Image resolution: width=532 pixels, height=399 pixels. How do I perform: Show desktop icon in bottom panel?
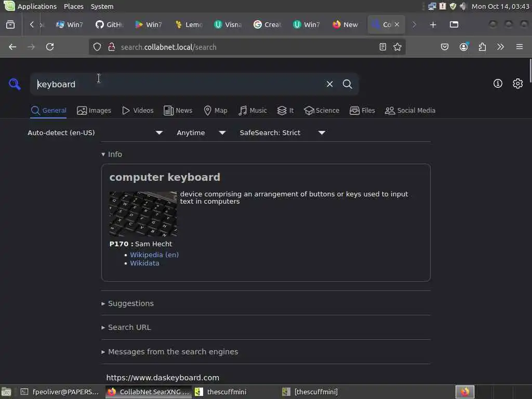point(6,392)
